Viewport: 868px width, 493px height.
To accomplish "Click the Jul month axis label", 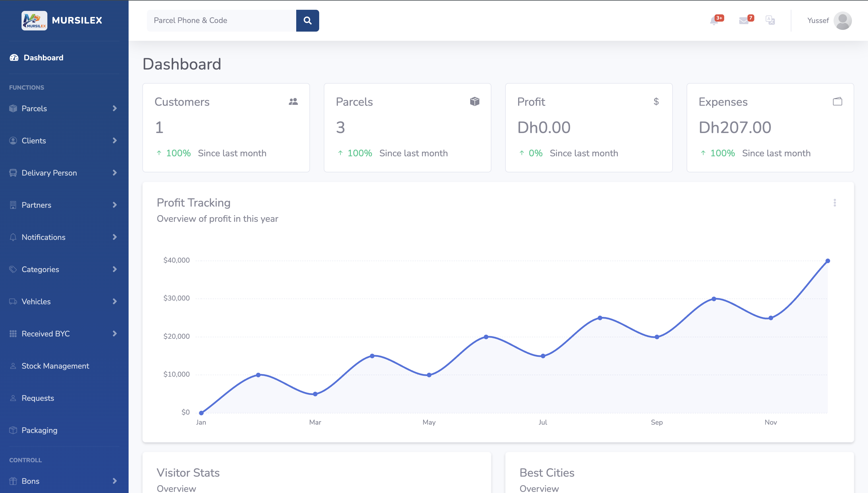I will point(543,422).
